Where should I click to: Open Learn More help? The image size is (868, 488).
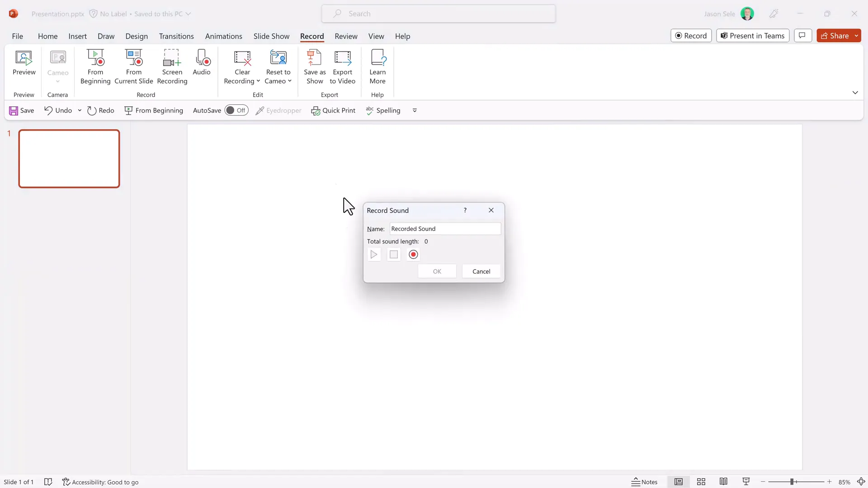point(377,67)
